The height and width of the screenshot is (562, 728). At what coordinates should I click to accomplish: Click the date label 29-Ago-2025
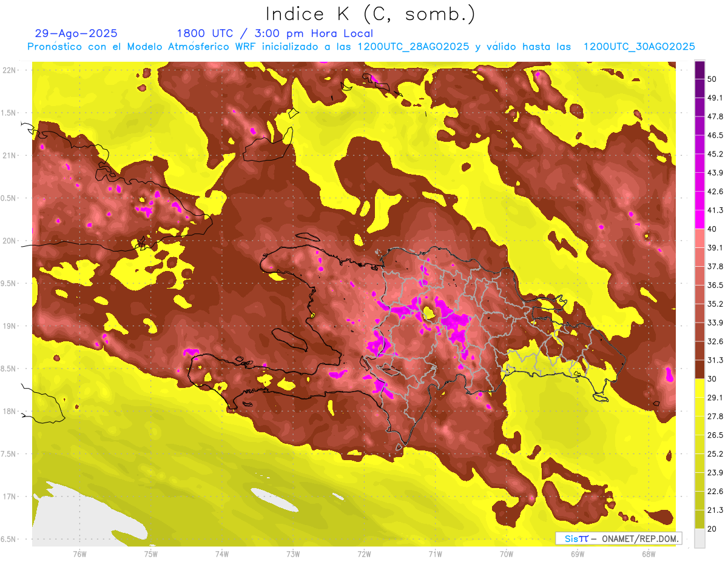[76, 33]
